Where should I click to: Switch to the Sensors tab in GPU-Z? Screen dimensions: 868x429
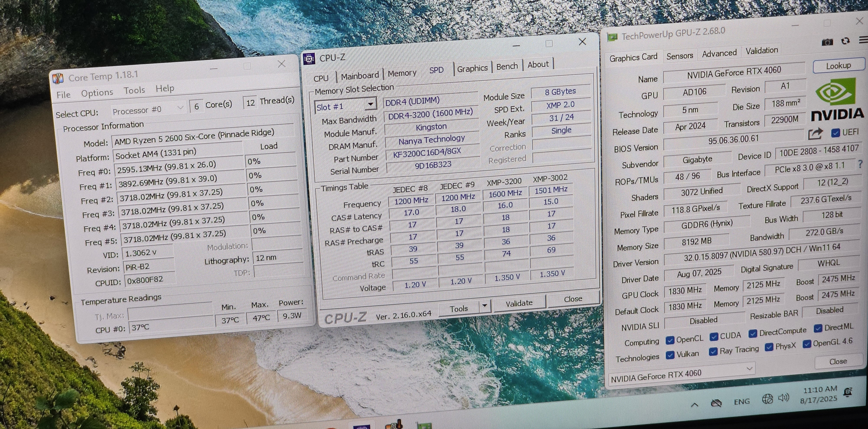tap(680, 56)
